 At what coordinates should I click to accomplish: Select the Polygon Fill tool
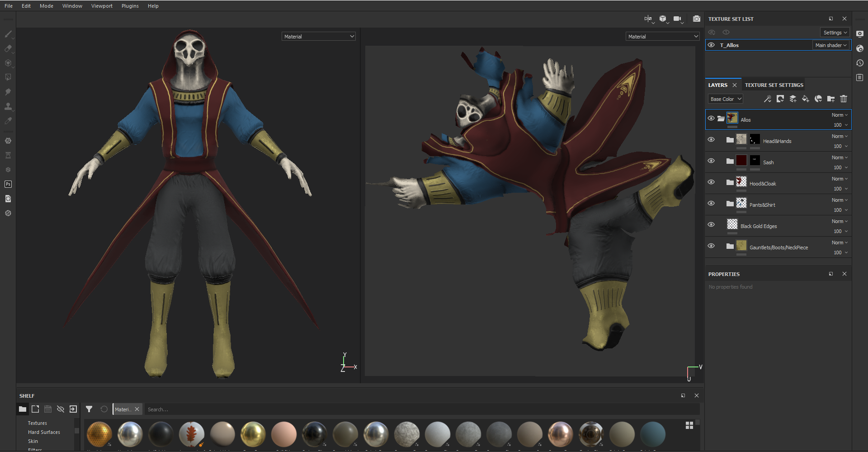[8, 77]
